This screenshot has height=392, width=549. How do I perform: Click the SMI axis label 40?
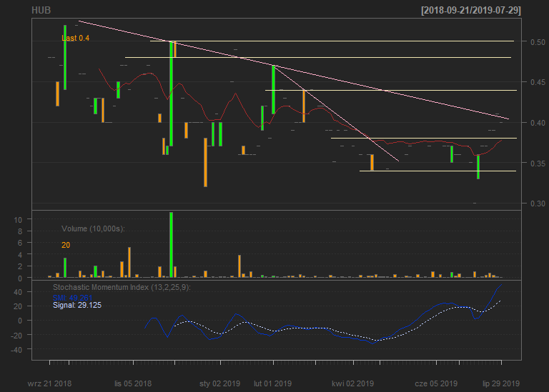pyautogui.click(x=18, y=292)
